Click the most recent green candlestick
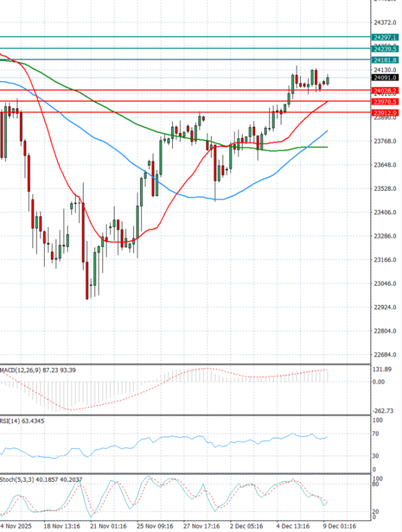The width and height of the screenshot is (402, 532). [x=328, y=80]
